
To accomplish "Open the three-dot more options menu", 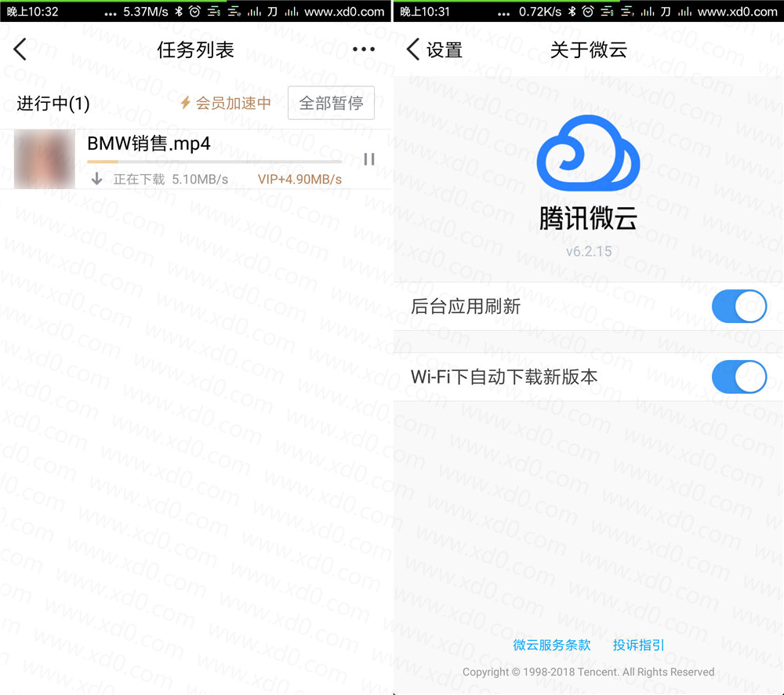I will pyautogui.click(x=364, y=50).
